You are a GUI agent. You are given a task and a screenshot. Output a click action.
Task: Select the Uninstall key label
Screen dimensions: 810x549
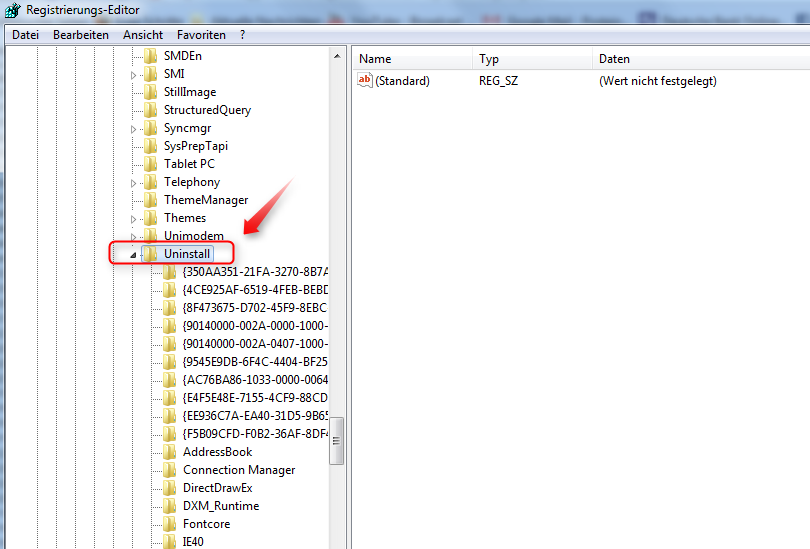187,254
